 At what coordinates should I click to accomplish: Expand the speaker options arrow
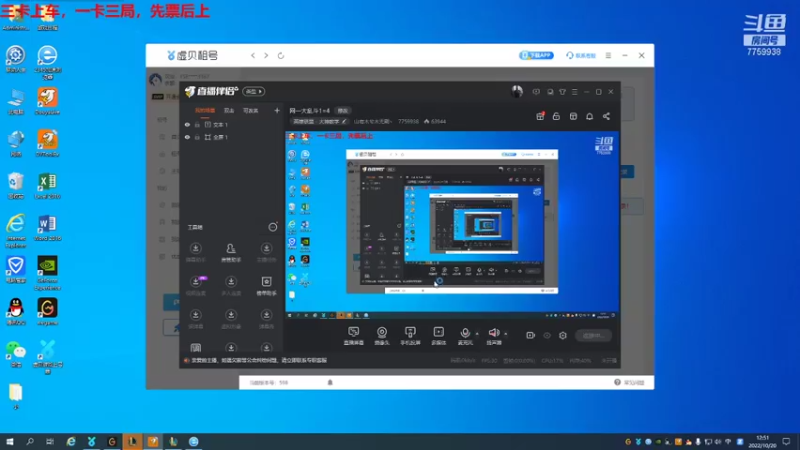coord(506,334)
